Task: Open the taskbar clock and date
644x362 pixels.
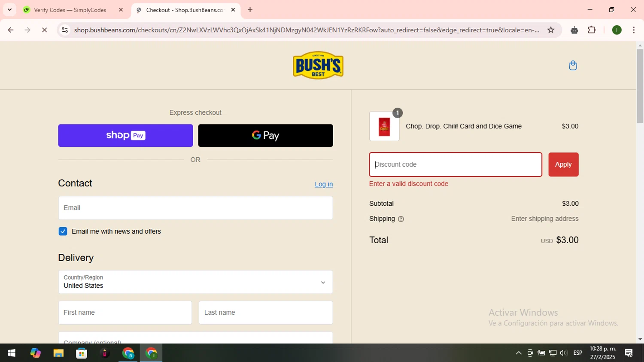Action: coord(603,353)
